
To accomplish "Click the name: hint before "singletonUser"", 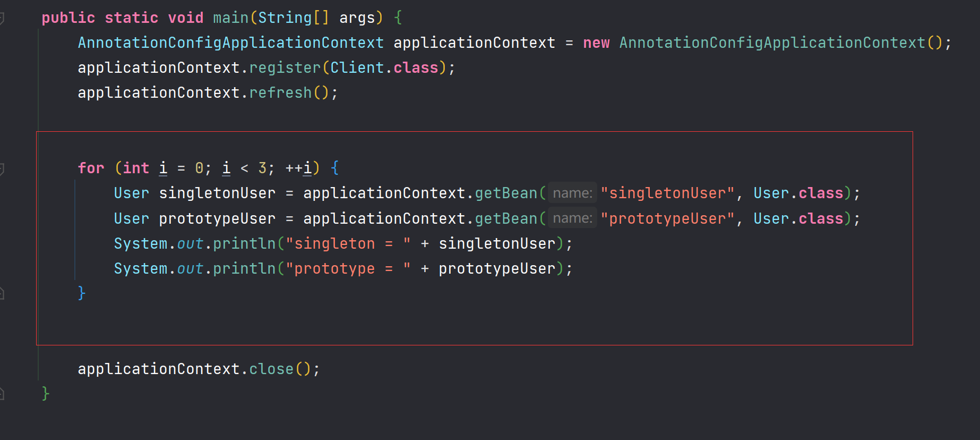I will pos(572,193).
